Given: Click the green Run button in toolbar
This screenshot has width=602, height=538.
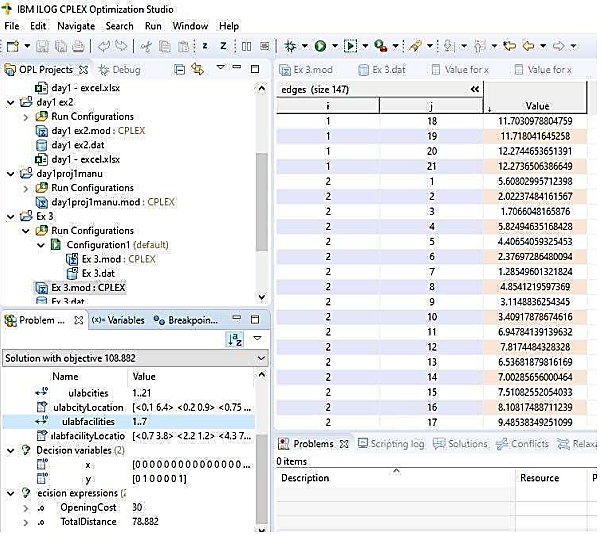Looking at the screenshot, I should pyautogui.click(x=320, y=46).
